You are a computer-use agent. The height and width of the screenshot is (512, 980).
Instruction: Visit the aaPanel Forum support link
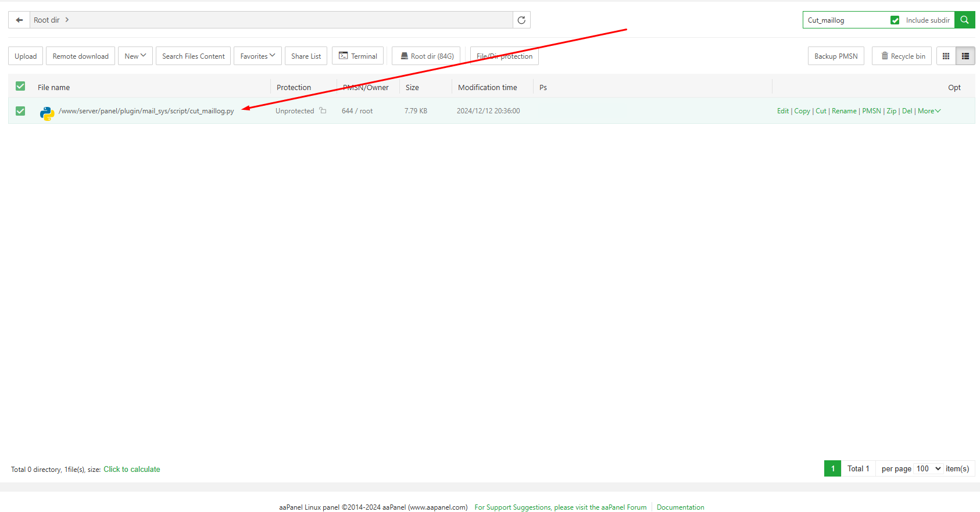tap(560, 507)
